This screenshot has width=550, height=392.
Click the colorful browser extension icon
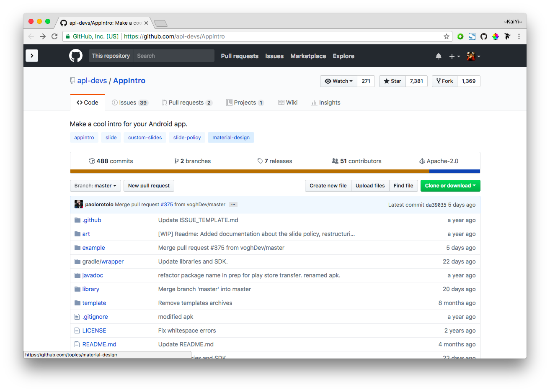pyautogui.click(x=496, y=36)
